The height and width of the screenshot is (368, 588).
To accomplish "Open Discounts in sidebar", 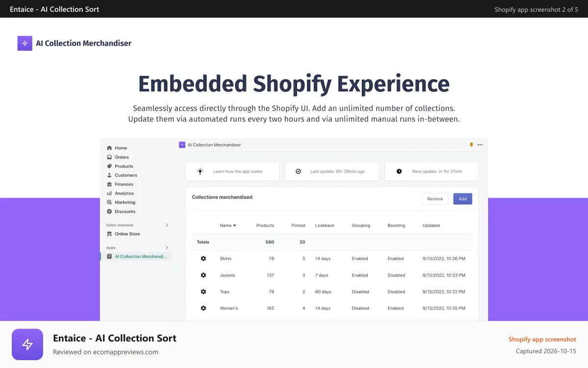I will coord(125,211).
